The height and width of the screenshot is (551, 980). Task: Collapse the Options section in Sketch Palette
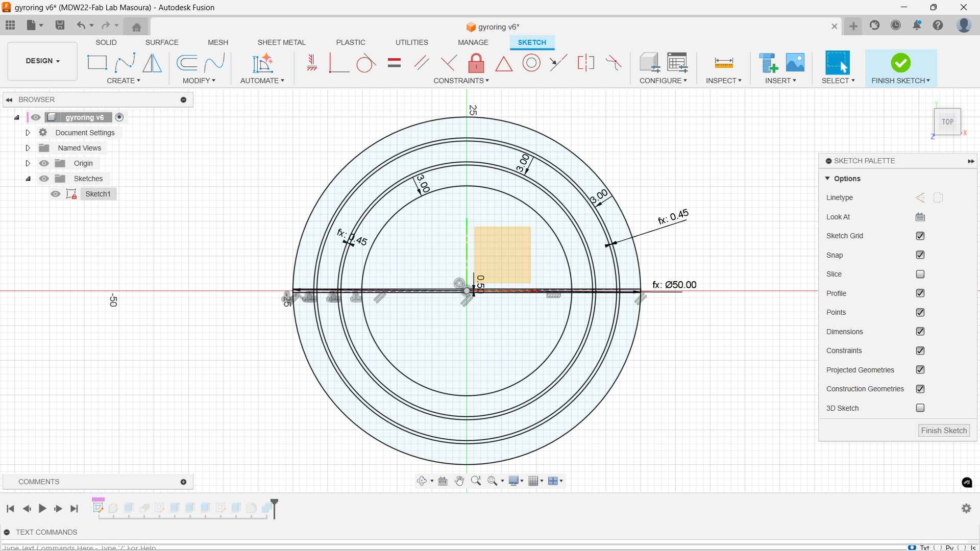(x=827, y=179)
